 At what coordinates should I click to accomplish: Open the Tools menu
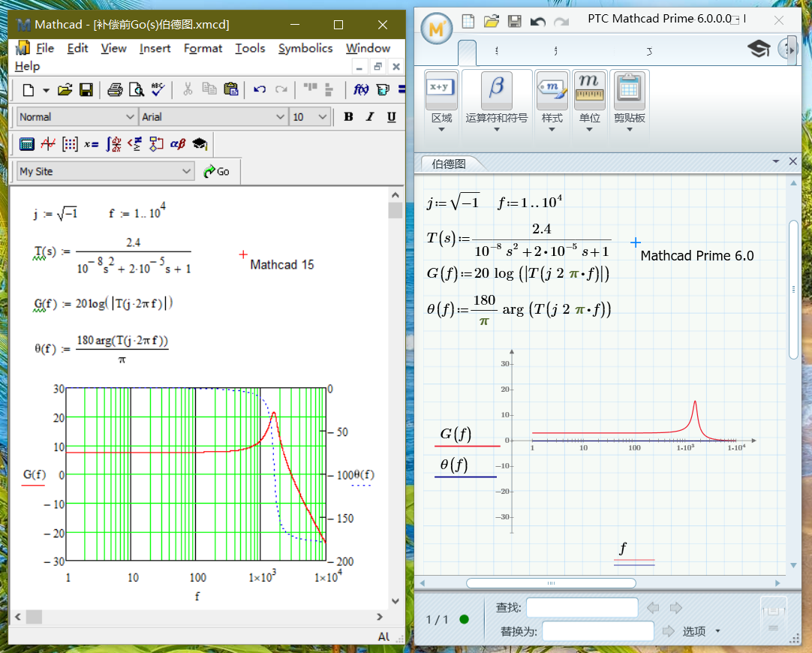pyautogui.click(x=250, y=48)
